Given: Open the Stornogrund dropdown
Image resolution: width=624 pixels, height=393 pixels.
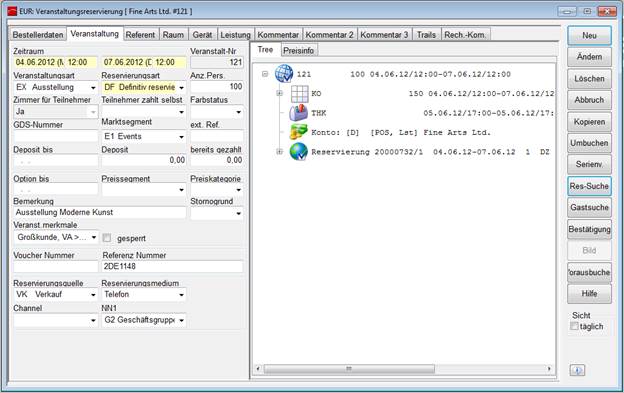Looking at the screenshot, I should pyautogui.click(x=238, y=214).
